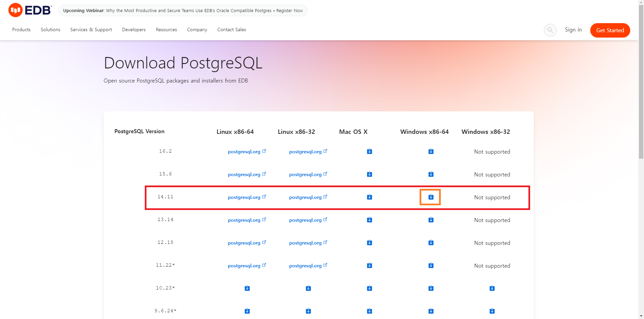This screenshot has width=644, height=319.
Task: Download PostgreSQL 10.23 for Windows x86-32
Action: click(492, 288)
